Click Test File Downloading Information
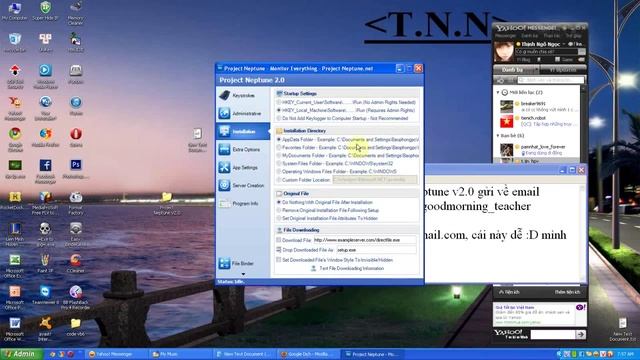The width and height of the screenshot is (640, 360). [x=347, y=269]
